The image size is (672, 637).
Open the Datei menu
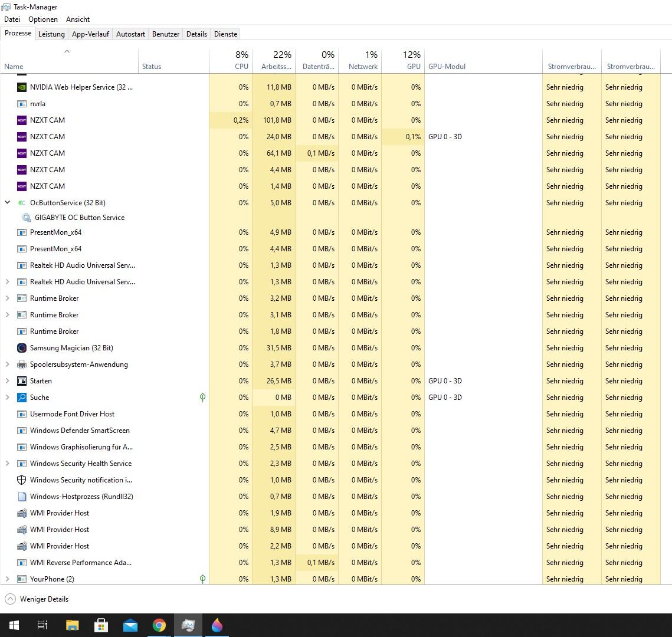pos(12,19)
